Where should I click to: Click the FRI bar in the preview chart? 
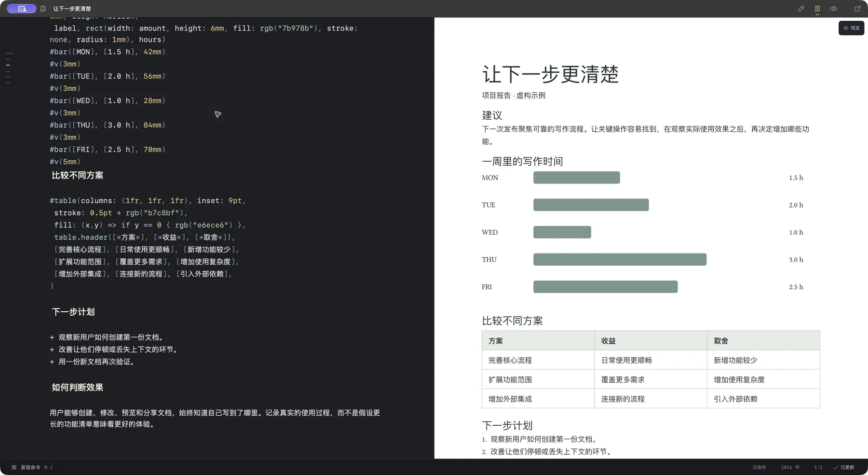(605, 287)
